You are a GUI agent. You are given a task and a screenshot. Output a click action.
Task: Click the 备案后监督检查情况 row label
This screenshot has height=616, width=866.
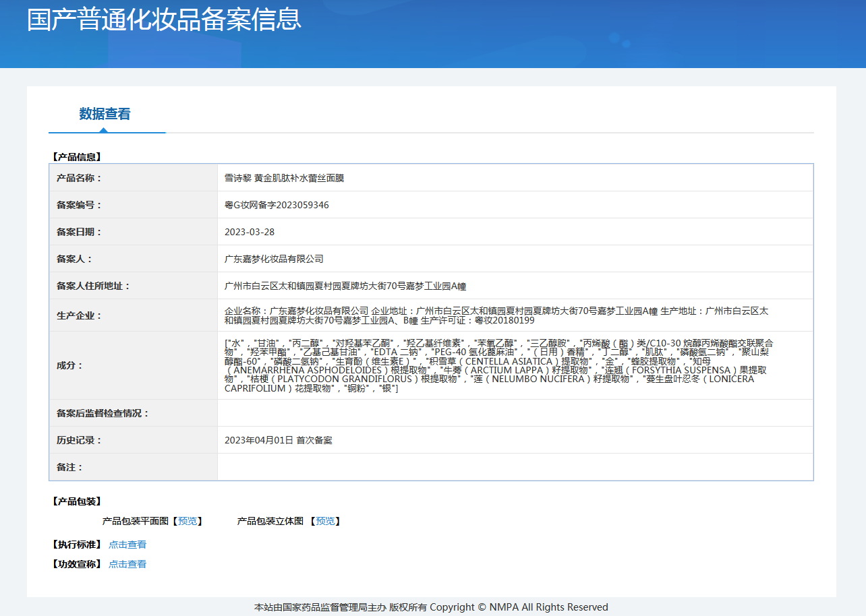coord(103,413)
